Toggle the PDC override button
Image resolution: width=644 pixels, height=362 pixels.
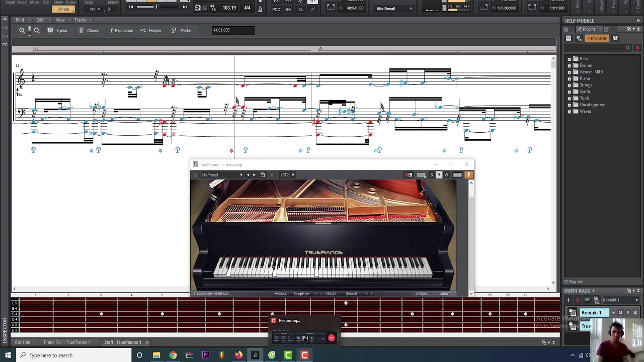coord(276,10)
